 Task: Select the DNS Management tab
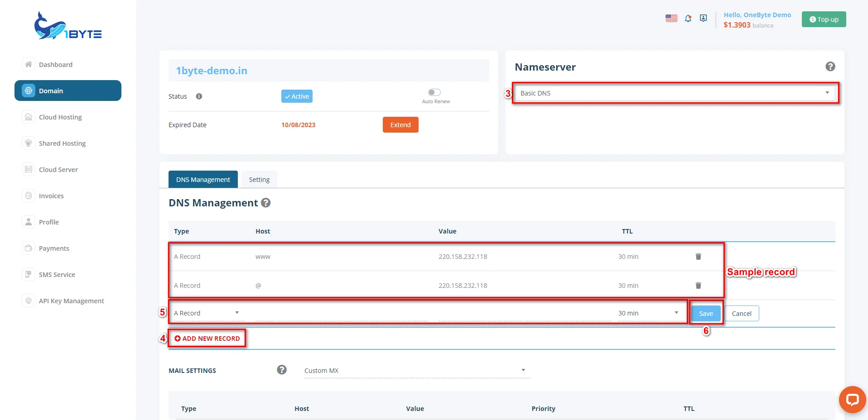click(203, 179)
